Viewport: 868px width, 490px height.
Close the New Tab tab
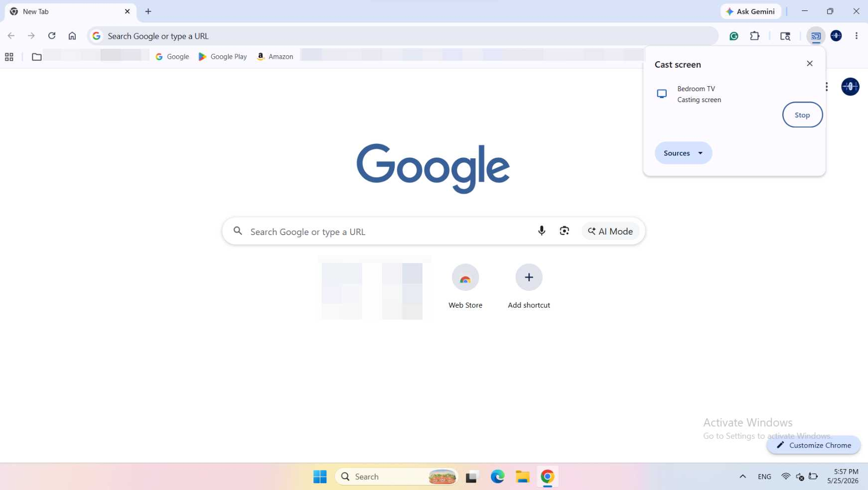(x=127, y=11)
